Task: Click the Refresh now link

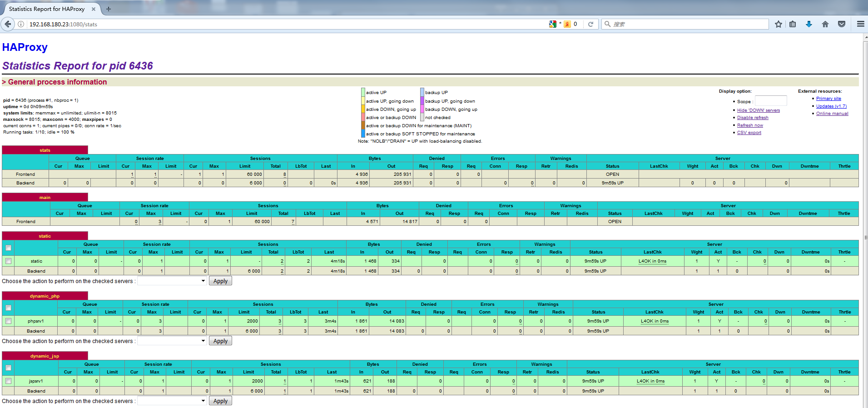Action: tap(750, 125)
